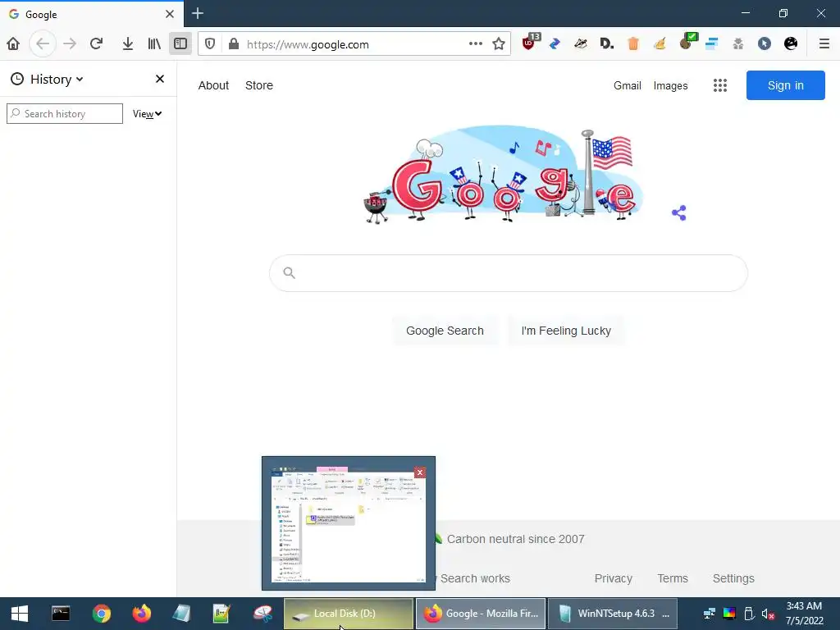
Task: Switch to WinNTSetup 4.6.3 taskbar window
Action: [613, 614]
